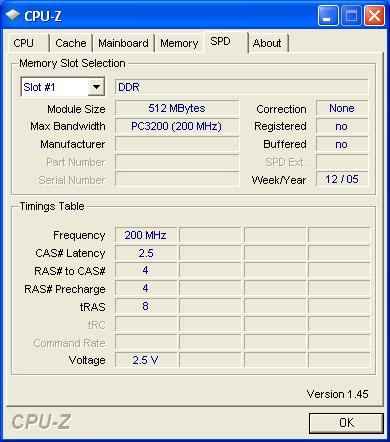This screenshot has width=390, height=442.
Task: Click the CAS# Latency label
Action: (x=70, y=253)
